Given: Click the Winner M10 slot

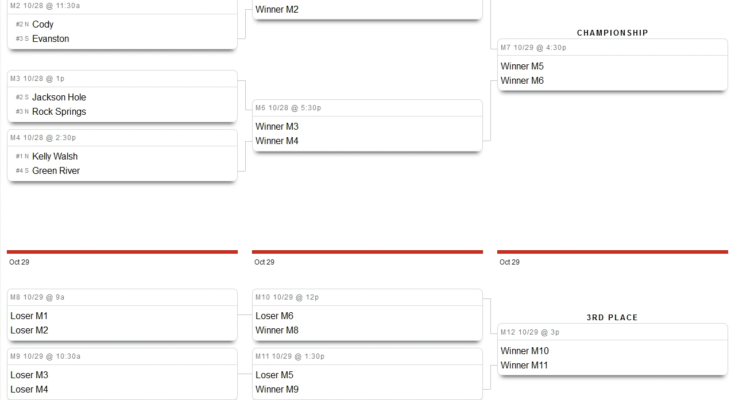Looking at the screenshot, I should tap(525, 351).
